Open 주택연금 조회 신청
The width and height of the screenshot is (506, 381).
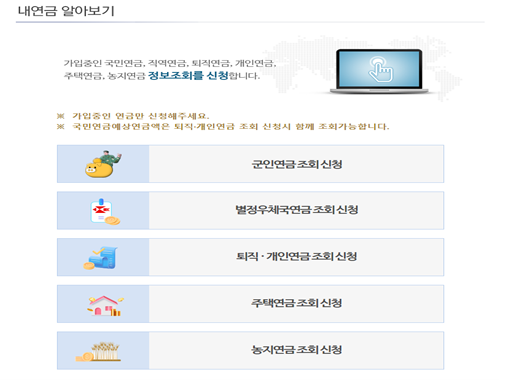coord(250,304)
